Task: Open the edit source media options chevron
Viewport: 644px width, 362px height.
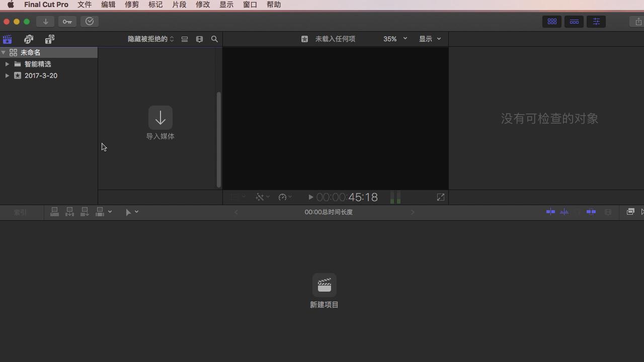Action: click(x=110, y=212)
